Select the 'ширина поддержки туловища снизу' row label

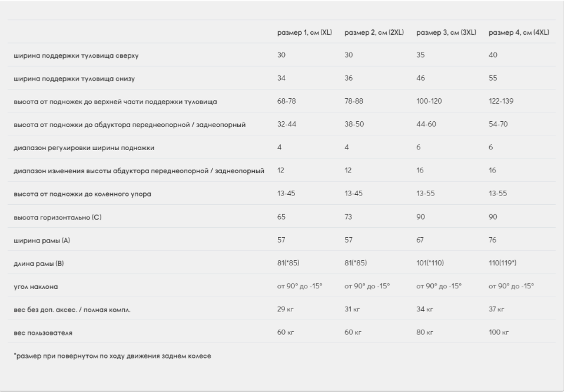(x=75, y=78)
